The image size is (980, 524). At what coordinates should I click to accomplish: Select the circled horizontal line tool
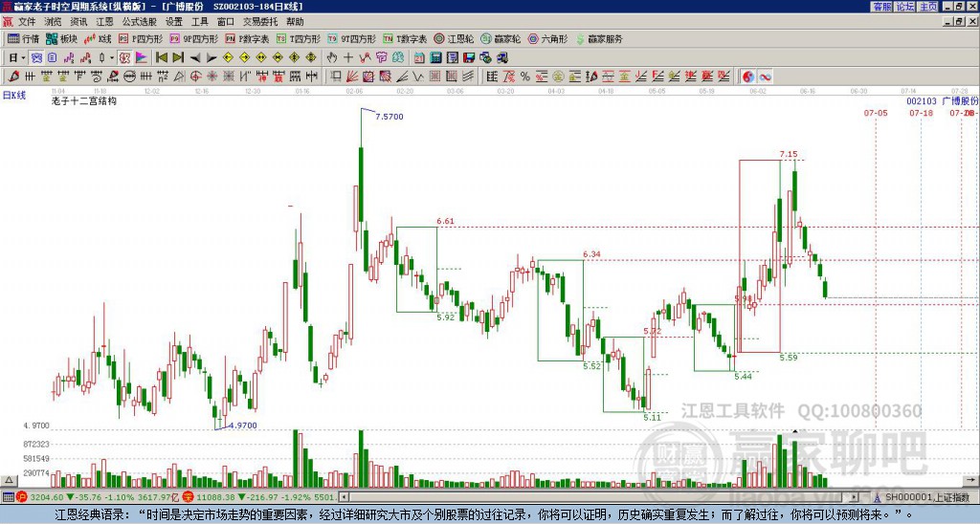pos(128,76)
